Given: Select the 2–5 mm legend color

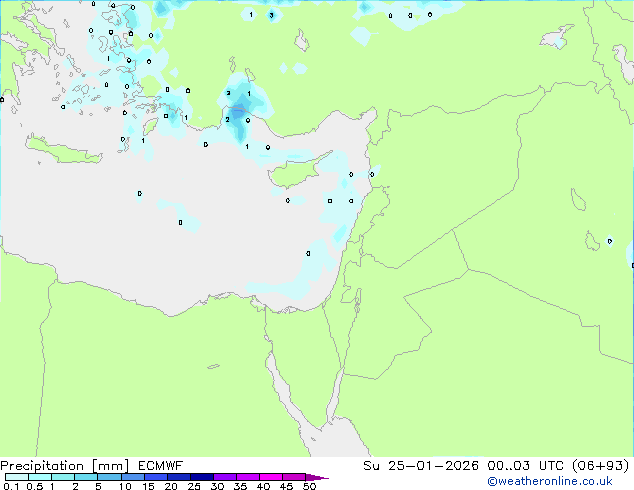Looking at the screenshot, I should (86, 477).
